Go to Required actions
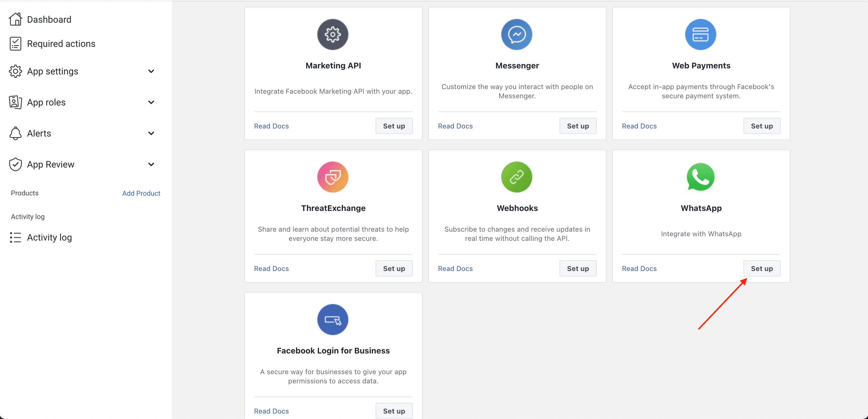This screenshot has height=419, width=868. (x=61, y=44)
